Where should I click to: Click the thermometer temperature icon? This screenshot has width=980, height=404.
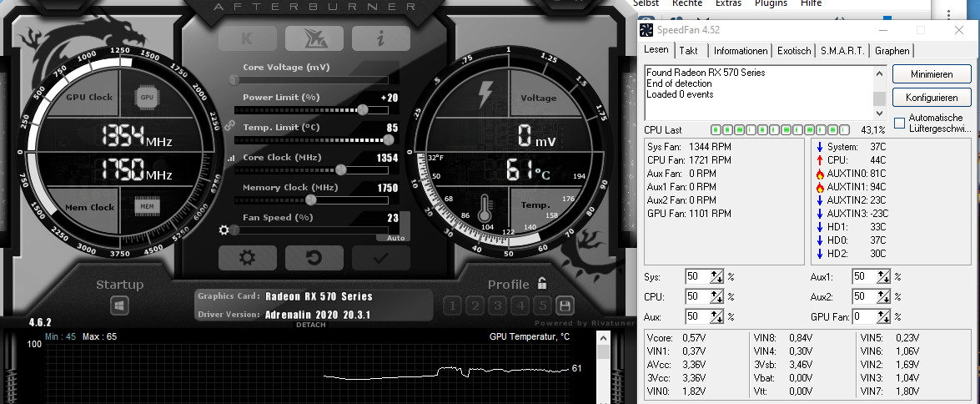point(485,209)
